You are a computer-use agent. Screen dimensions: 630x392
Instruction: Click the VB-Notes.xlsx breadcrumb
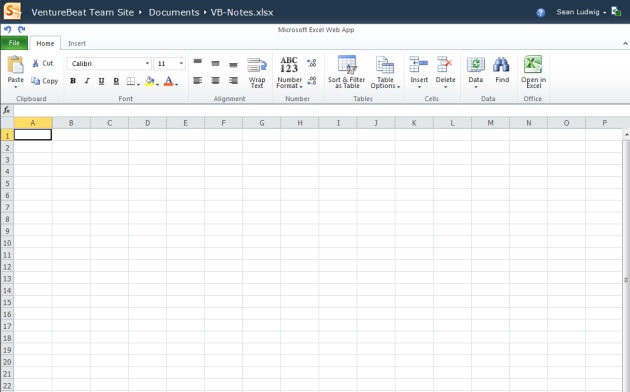(242, 12)
